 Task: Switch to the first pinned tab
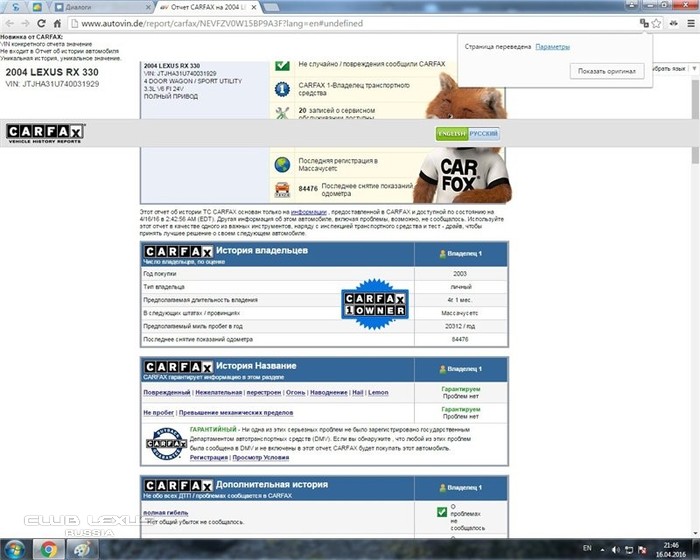pyautogui.click(x=16, y=7)
